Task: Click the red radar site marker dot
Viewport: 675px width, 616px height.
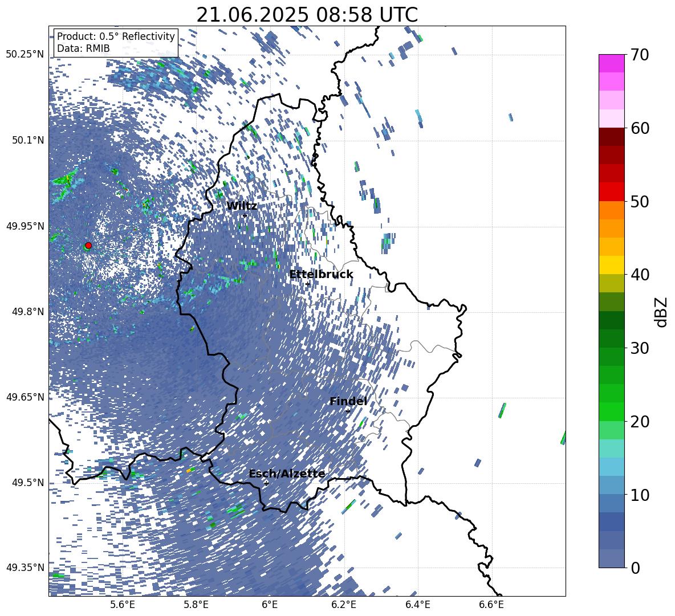Action: coord(88,246)
